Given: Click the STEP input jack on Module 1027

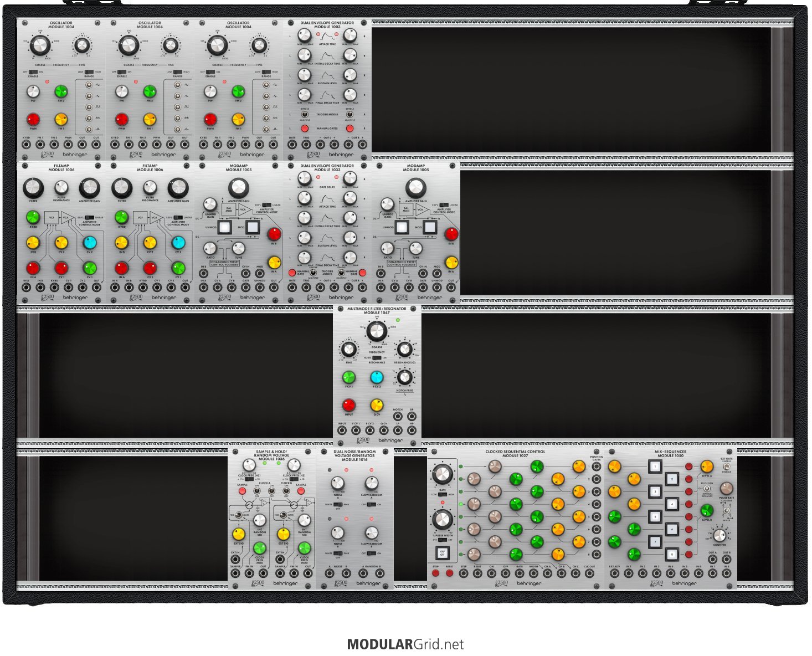Looking at the screenshot, I should coord(464,573).
